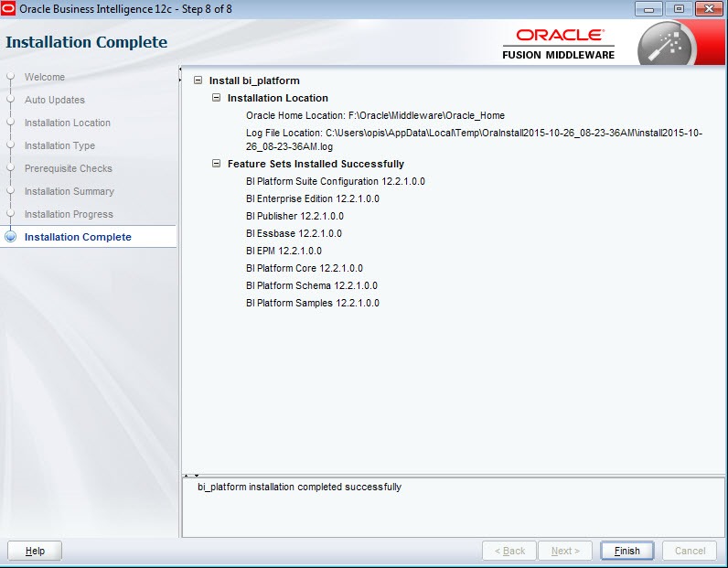Screen dimensions: 728x568
Task: Select the Feature Sets Installed Successfully label
Action: (316, 164)
